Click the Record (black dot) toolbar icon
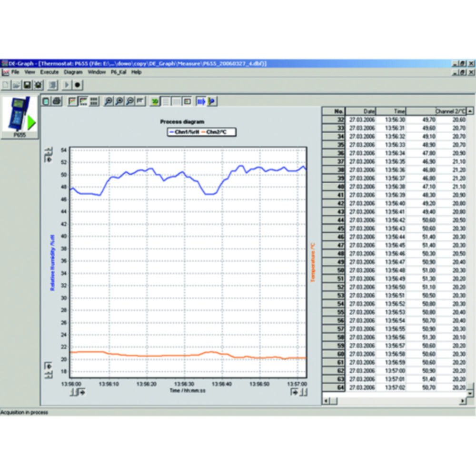 77,85
